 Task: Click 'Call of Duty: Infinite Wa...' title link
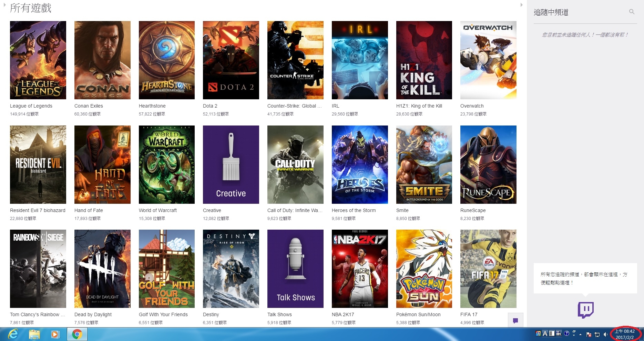(295, 210)
